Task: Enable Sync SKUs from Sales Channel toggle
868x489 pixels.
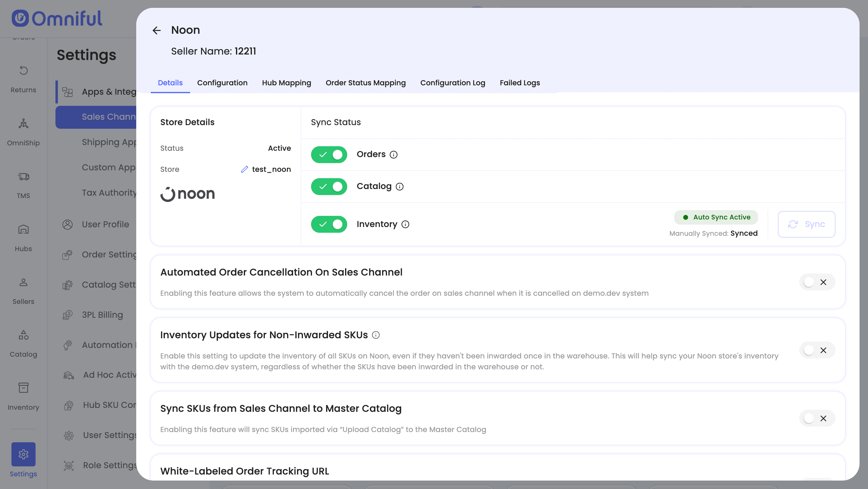Action: coord(817,418)
